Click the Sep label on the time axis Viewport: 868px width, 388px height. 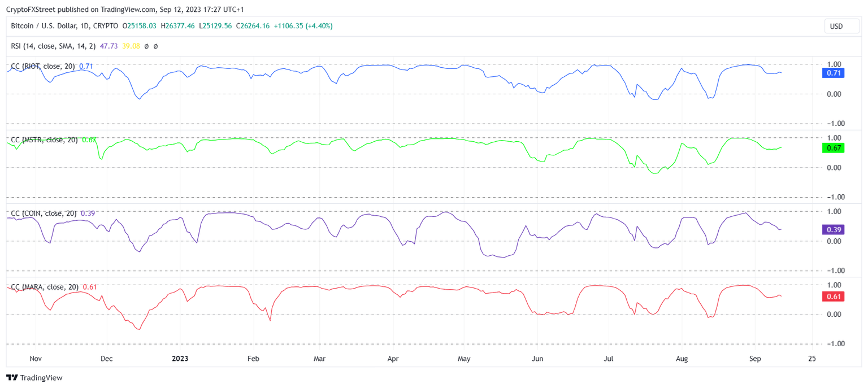[x=755, y=359]
